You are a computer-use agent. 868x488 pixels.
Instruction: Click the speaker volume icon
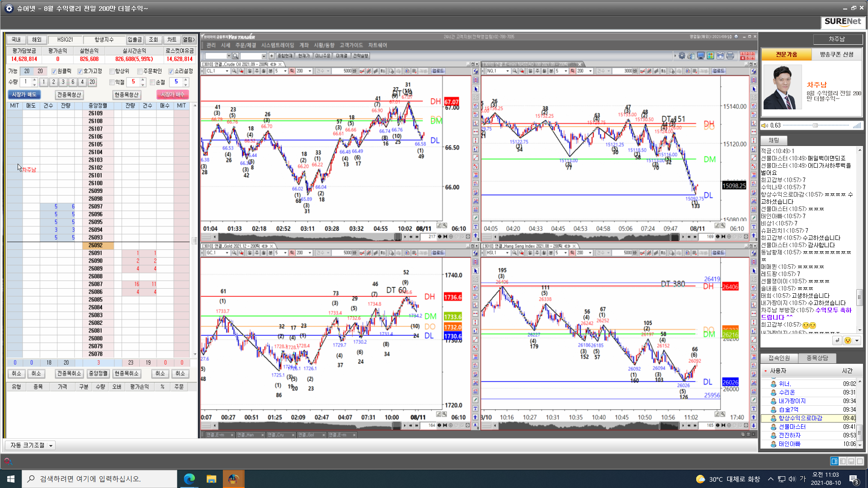765,126
